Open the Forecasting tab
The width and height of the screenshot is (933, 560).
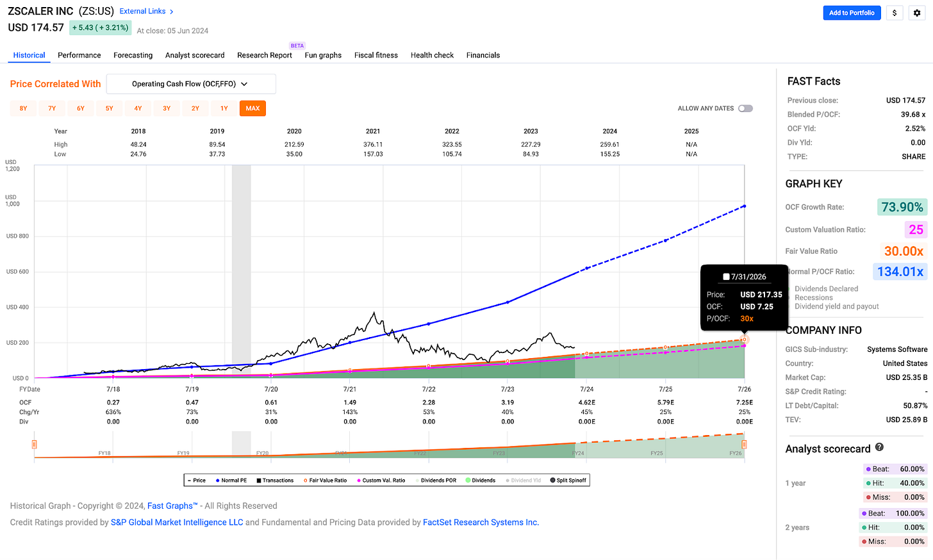pos(133,55)
